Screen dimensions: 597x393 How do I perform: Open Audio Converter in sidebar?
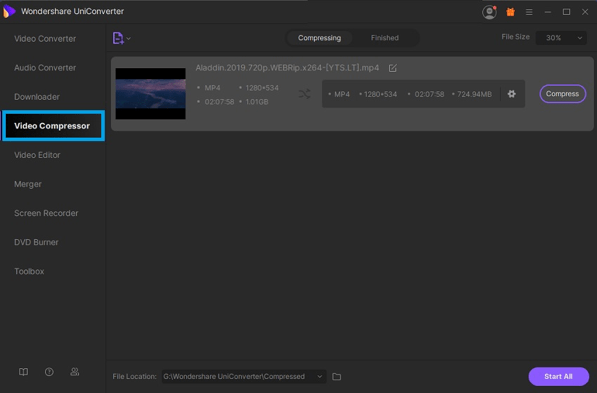[45, 68]
